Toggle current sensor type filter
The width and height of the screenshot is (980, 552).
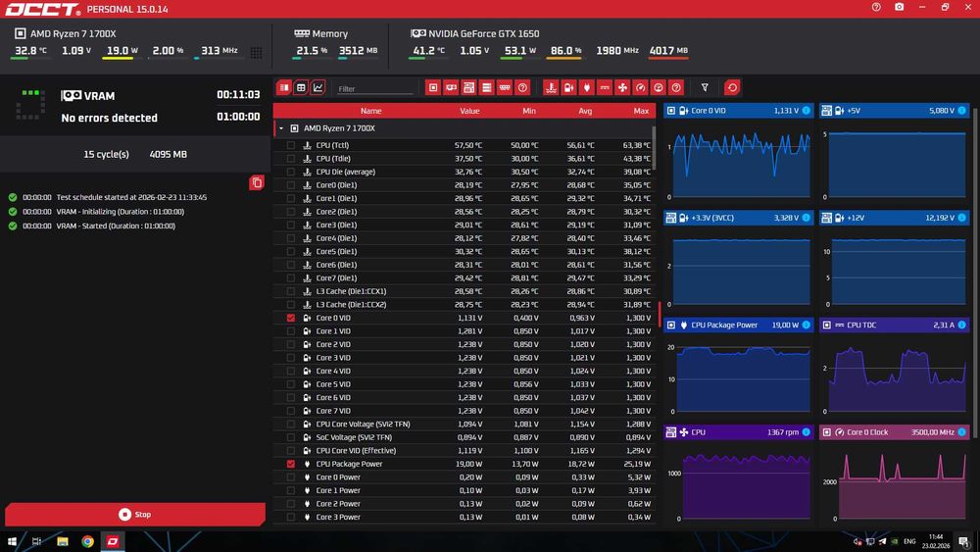(x=605, y=87)
